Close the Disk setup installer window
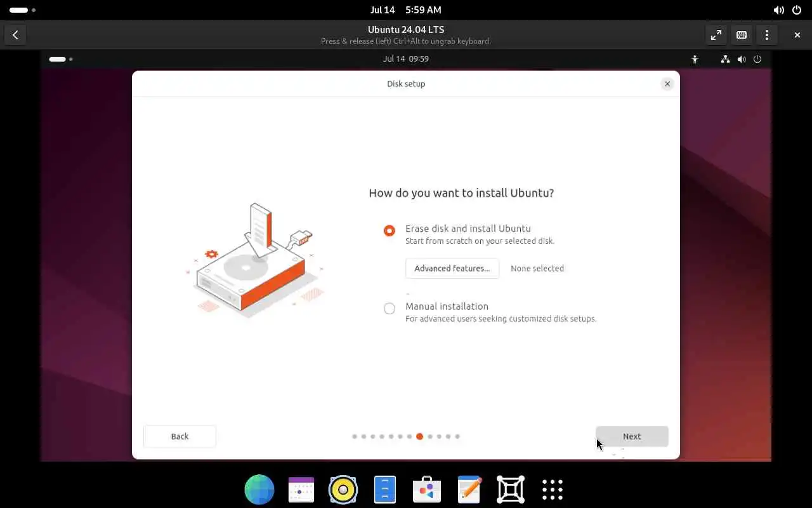Viewport: 812px width, 508px height. pos(667,84)
